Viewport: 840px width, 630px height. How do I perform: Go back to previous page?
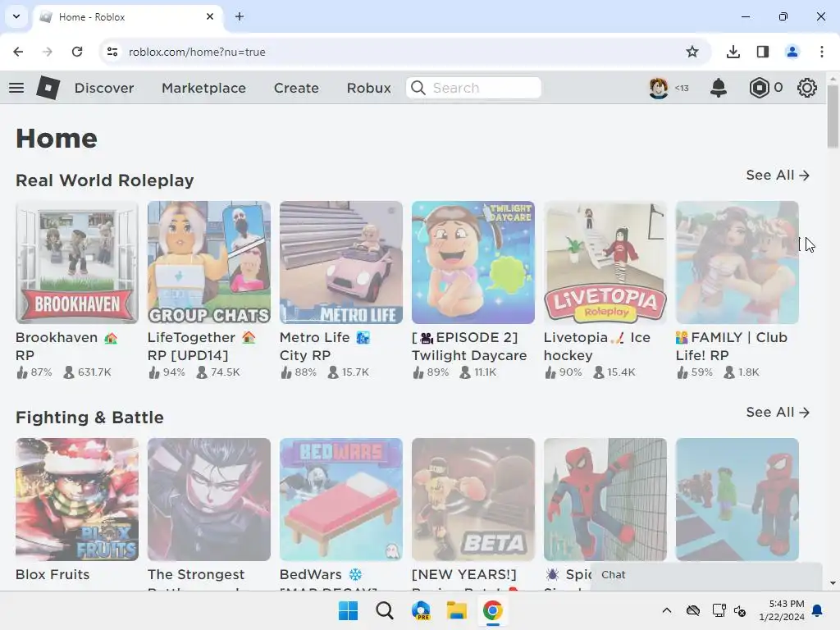(x=18, y=52)
